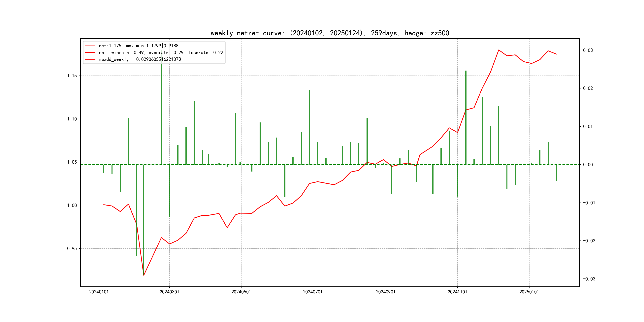Click the red curve's final endpoint
This screenshot has width=644, height=322.
tap(556, 54)
